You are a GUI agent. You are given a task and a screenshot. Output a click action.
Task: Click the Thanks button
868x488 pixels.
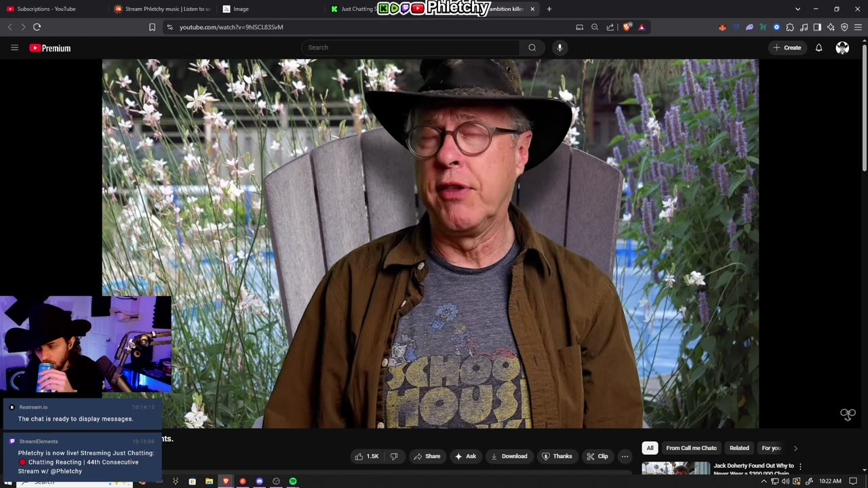[x=557, y=456]
